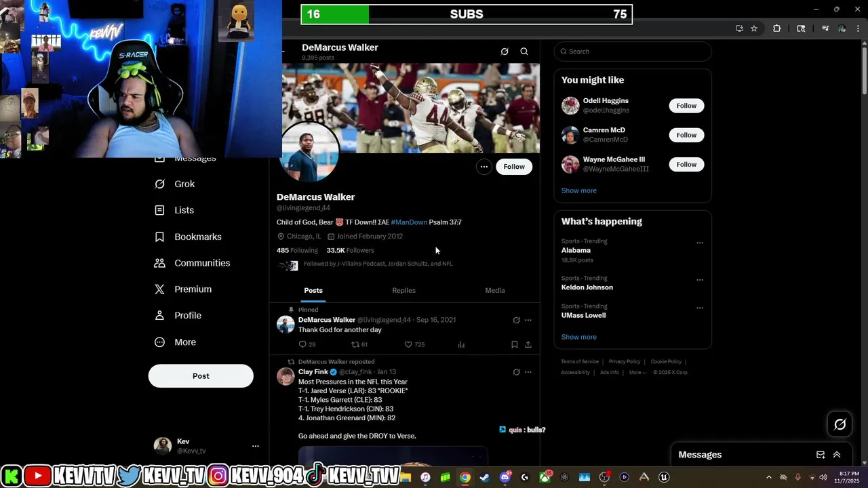Open Odell Haggins's profile avatar
This screenshot has height=488, width=868.
click(x=570, y=106)
